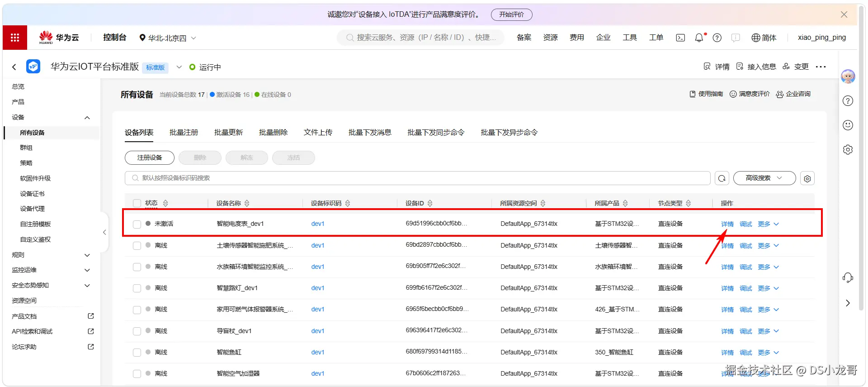Sort by 设备名称 column arrows

tap(247, 203)
